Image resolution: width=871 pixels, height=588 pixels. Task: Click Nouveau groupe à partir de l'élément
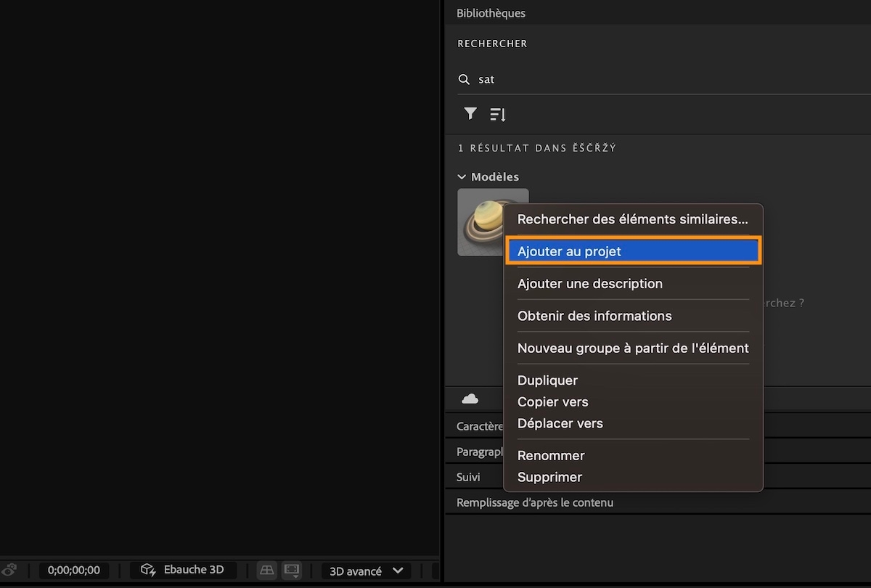coord(632,348)
